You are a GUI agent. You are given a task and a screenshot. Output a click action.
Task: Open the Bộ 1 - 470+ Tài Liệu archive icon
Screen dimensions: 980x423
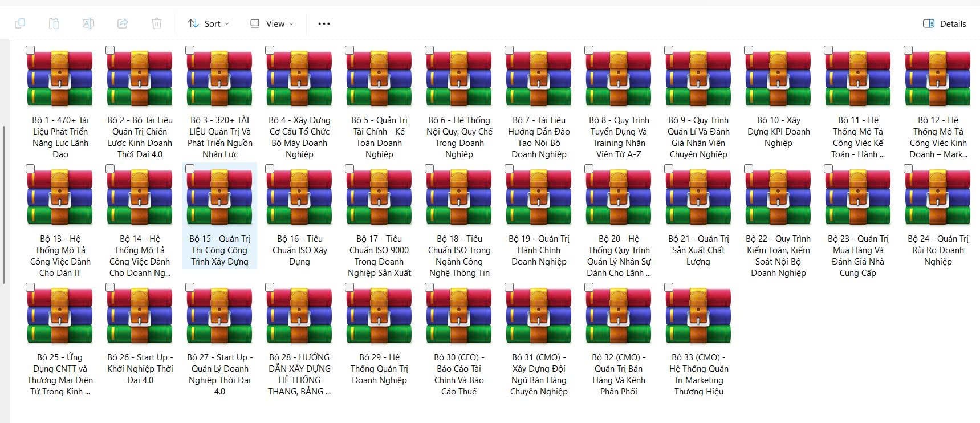click(x=60, y=78)
